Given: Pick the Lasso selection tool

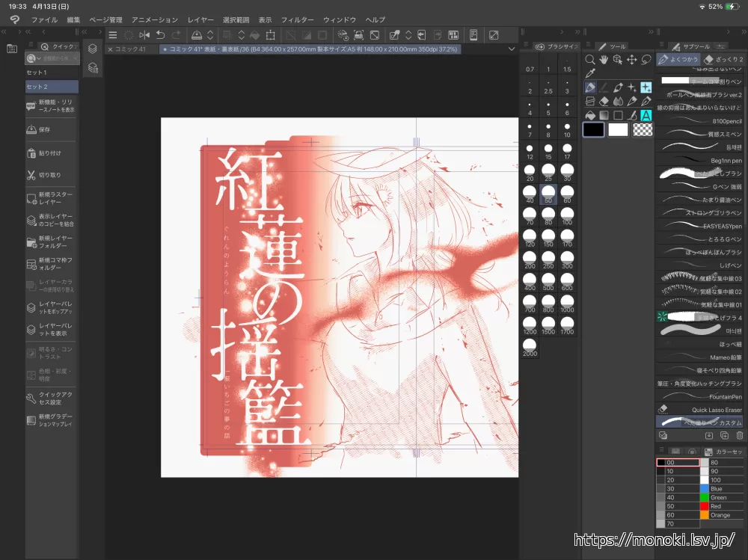Looking at the screenshot, I should pyautogui.click(x=646, y=60).
